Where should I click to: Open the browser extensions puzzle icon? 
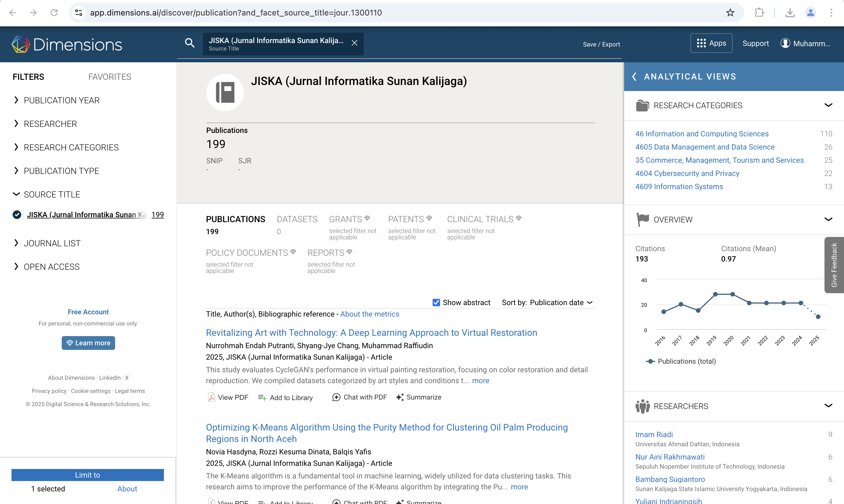(x=759, y=13)
